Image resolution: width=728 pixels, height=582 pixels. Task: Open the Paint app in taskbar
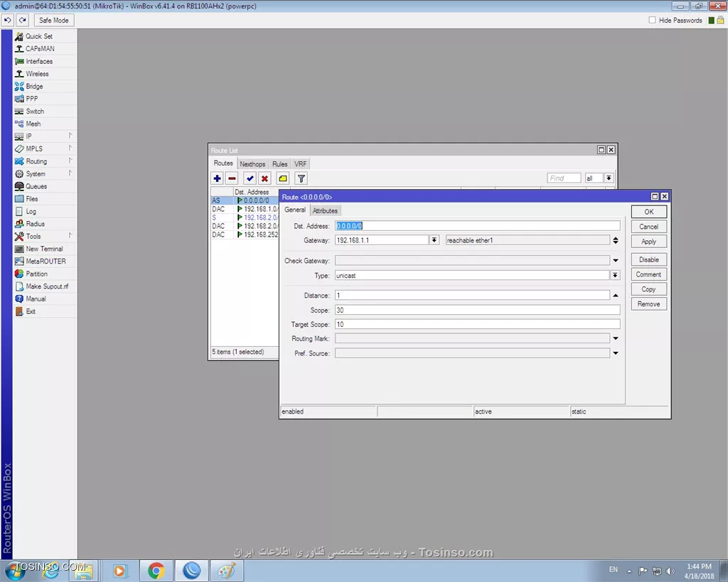227,571
